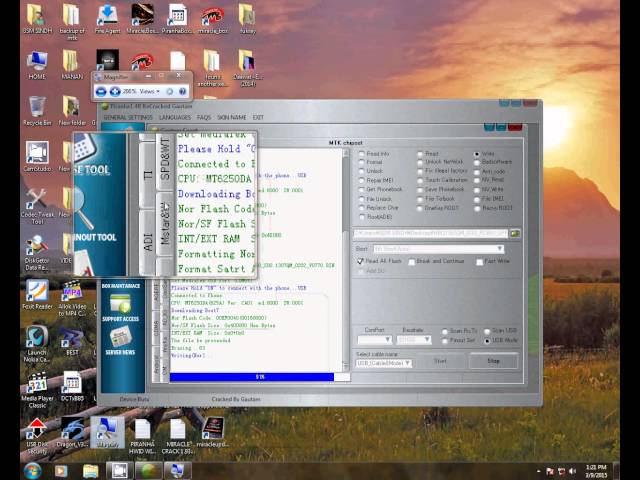The width and height of the screenshot is (640, 480).
Task: Open the Codec Tweak Tool shortcut
Action: [x=37, y=206]
